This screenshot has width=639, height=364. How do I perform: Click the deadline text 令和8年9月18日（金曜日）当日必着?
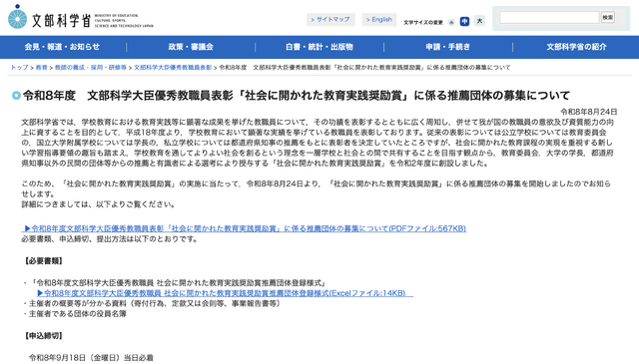point(91,358)
